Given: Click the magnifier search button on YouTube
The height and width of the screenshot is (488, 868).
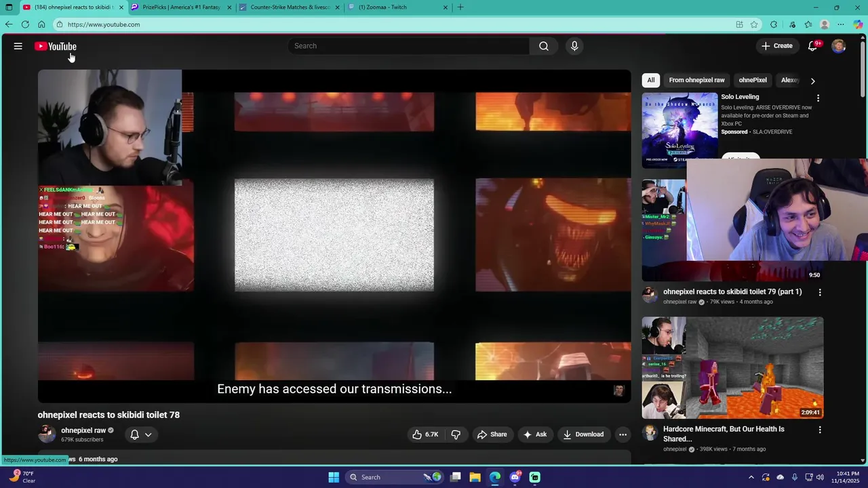Looking at the screenshot, I should pos(544,46).
